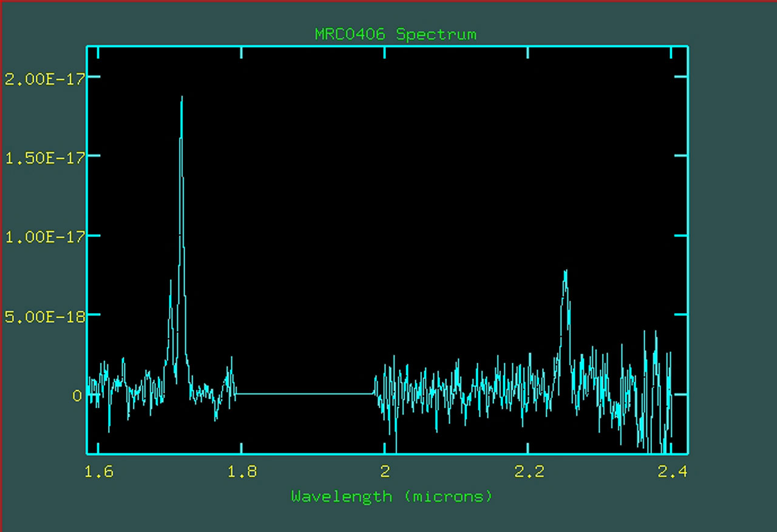Click the flat zero line between 1.8 and 2 microns
This screenshot has width=777, height=532.
coord(304,394)
